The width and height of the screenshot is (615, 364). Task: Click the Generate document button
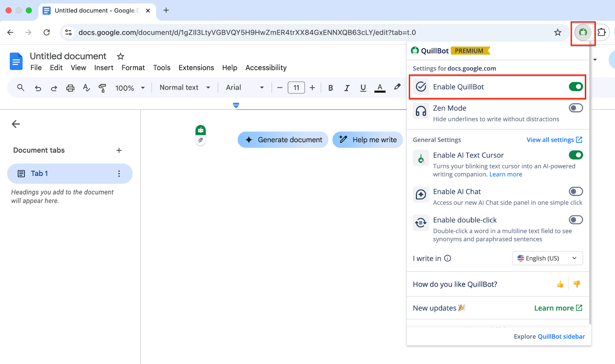coord(283,140)
